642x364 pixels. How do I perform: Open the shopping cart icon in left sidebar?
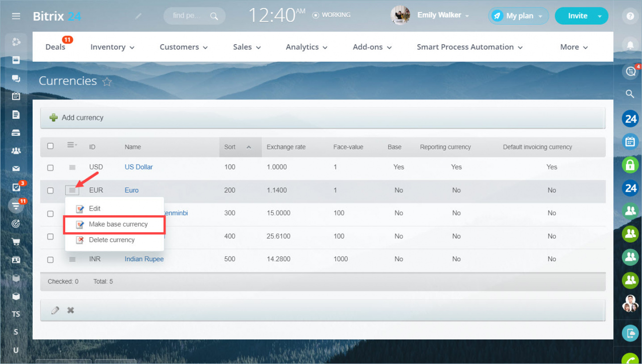[16, 242]
